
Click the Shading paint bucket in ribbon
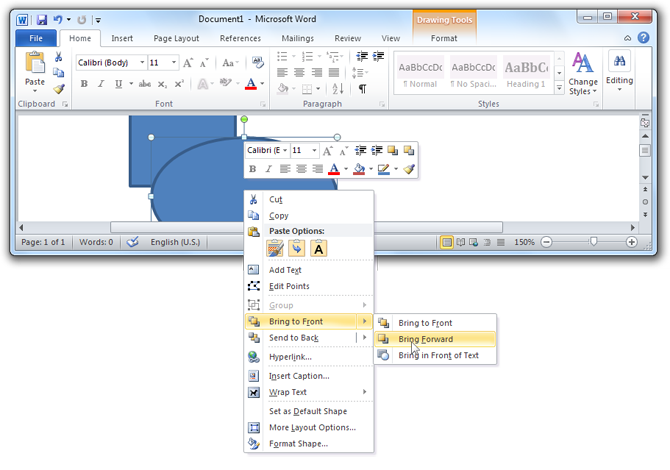[x=282, y=88]
